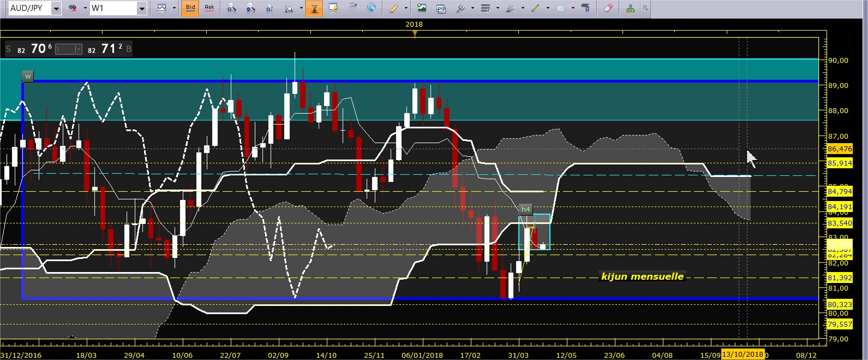Image resolution: width=868 pixels, height=360 pixels.
Task: Select the ruler measurement tool
Action: [x=394, y=8]
